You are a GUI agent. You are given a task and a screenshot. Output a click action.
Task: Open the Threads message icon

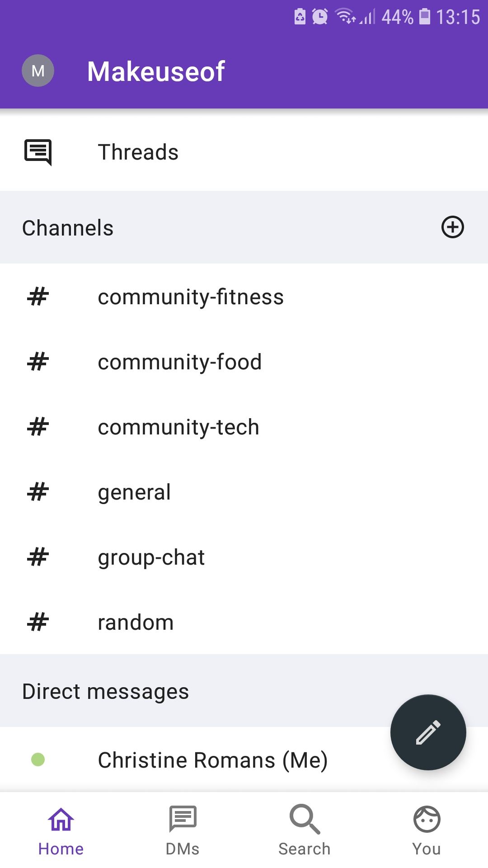tap(38, 152)
